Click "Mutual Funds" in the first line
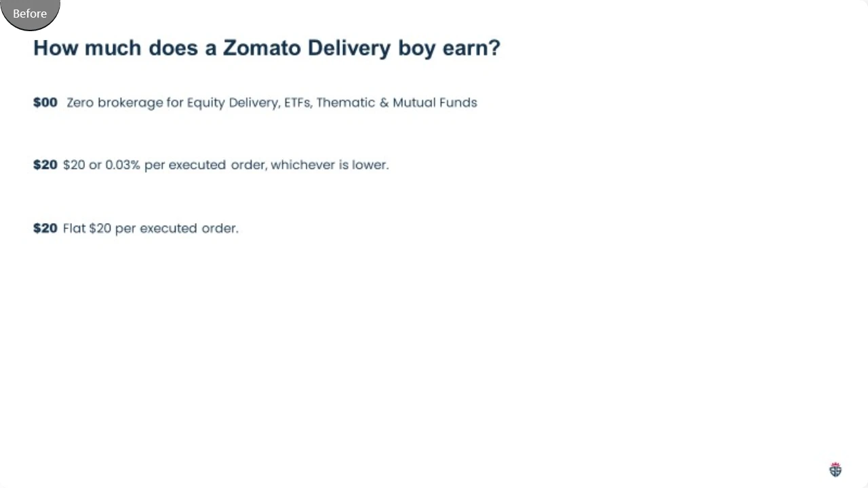Viewport: 868px width, 488px height. [x=435, y=102]
